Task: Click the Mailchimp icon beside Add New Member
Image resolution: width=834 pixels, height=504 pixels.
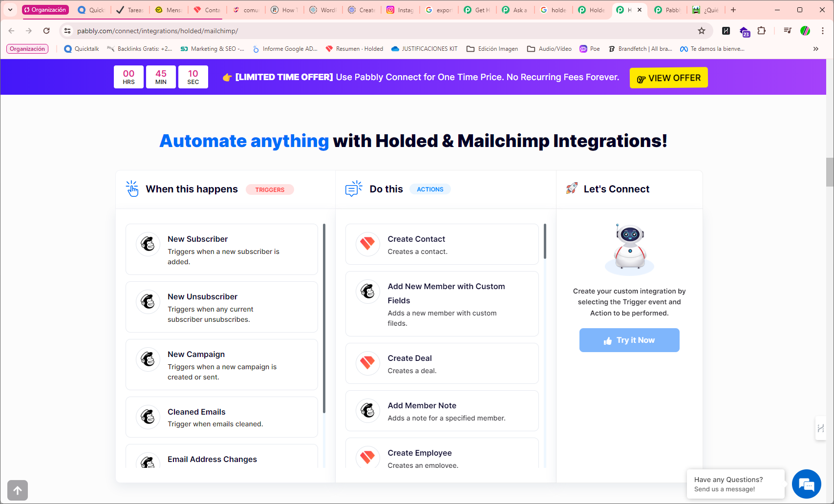Action: (x=368, y=292)
